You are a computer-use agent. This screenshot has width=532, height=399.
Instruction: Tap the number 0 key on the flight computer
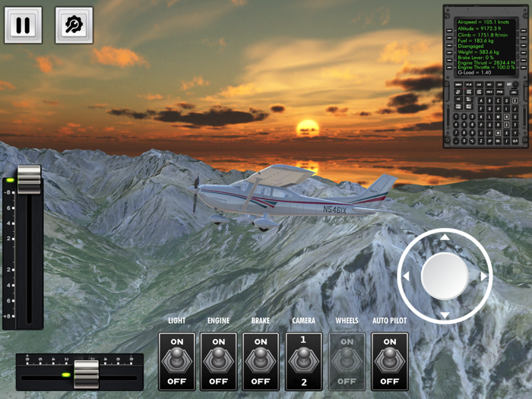point(464,141)
